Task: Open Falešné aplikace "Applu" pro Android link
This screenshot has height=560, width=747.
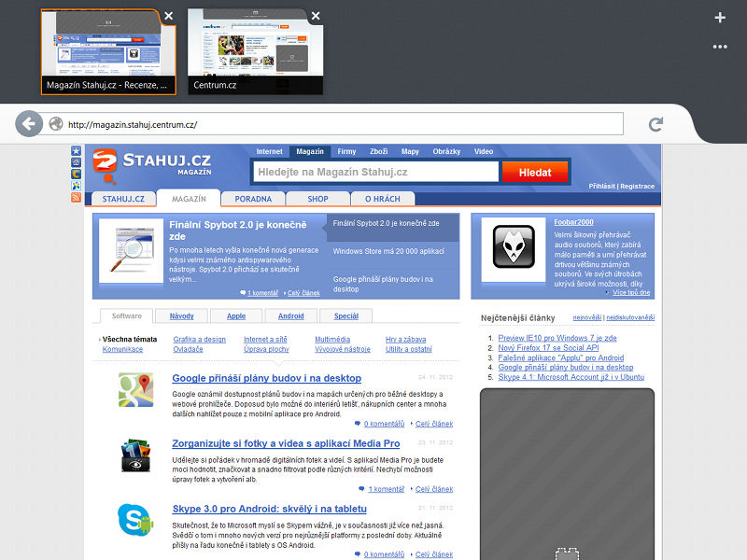Action: point(561,357)
